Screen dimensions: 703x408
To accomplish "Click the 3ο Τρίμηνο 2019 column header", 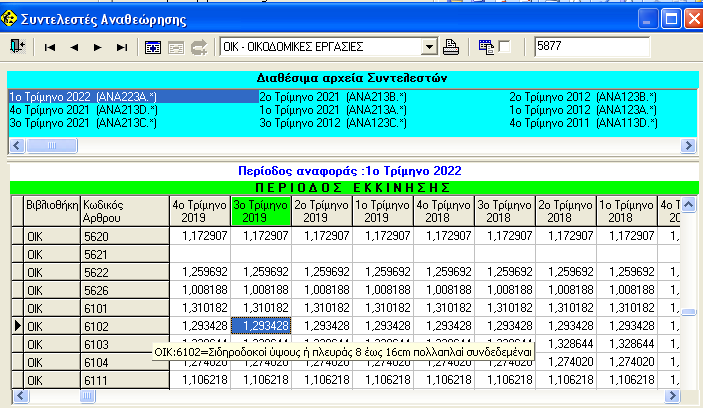I will [x=260, y=209].
